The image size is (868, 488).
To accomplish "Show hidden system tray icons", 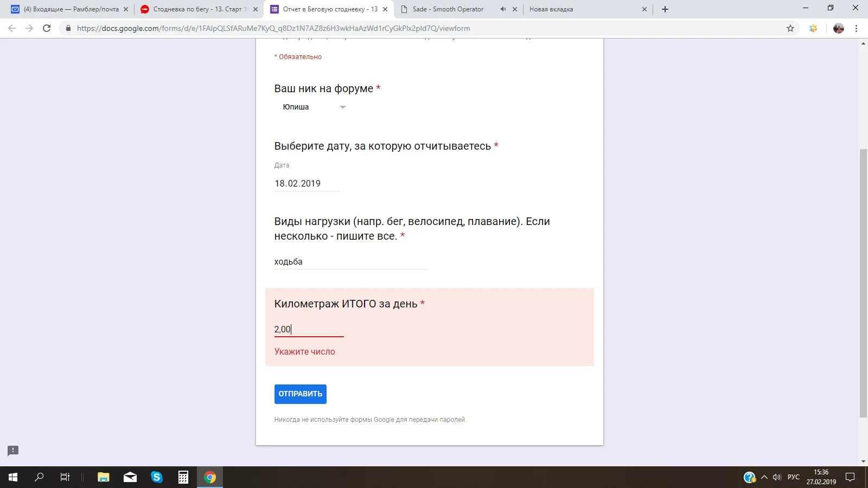I will pos(764,477).
